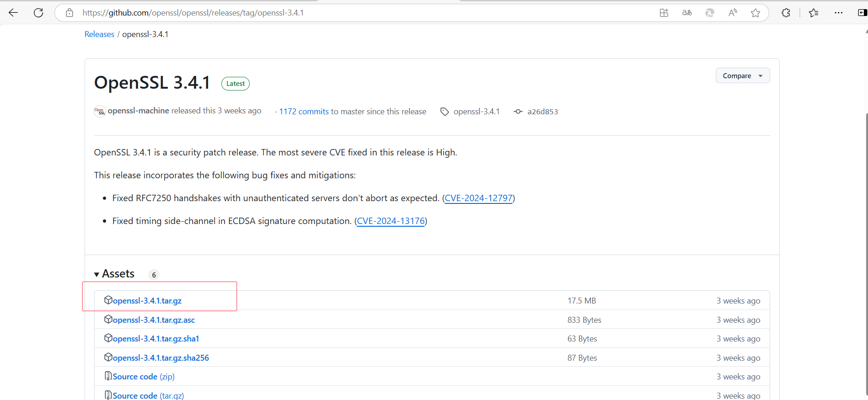The image size is (868, 400).
Task: Go back using browser back arrow
Action: click(x=13, y=13)
